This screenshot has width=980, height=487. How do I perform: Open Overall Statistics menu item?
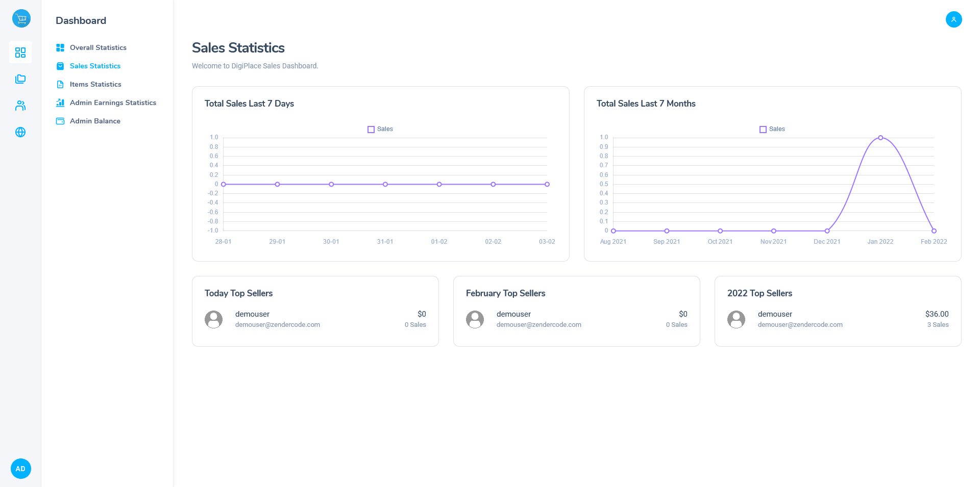[x=98, y=47]
